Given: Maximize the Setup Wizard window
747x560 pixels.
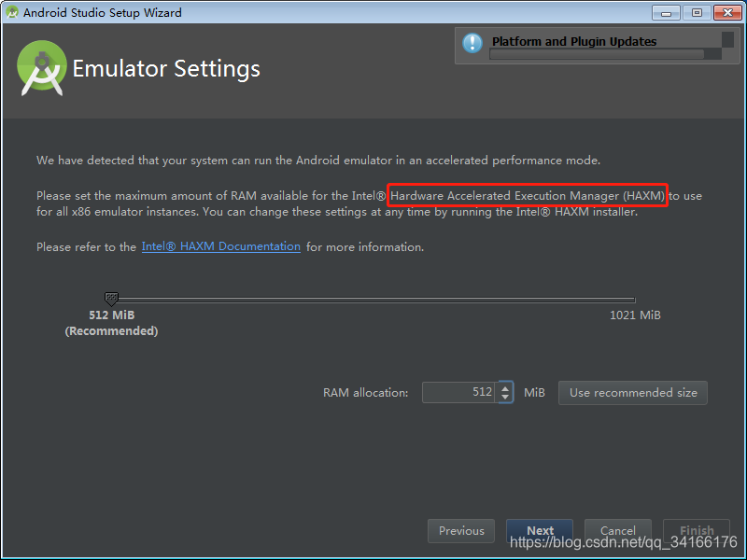Looking at the screenshot, I should click(697, 13).
